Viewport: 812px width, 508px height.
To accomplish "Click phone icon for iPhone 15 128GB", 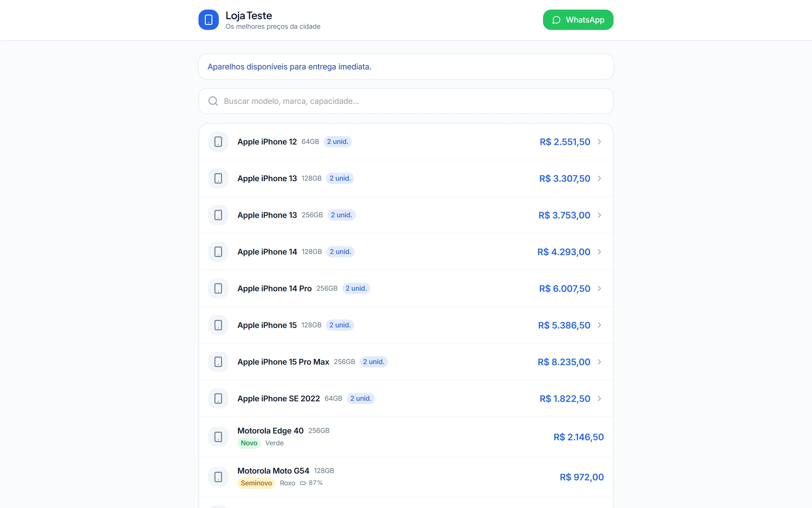I will [218, 325].
